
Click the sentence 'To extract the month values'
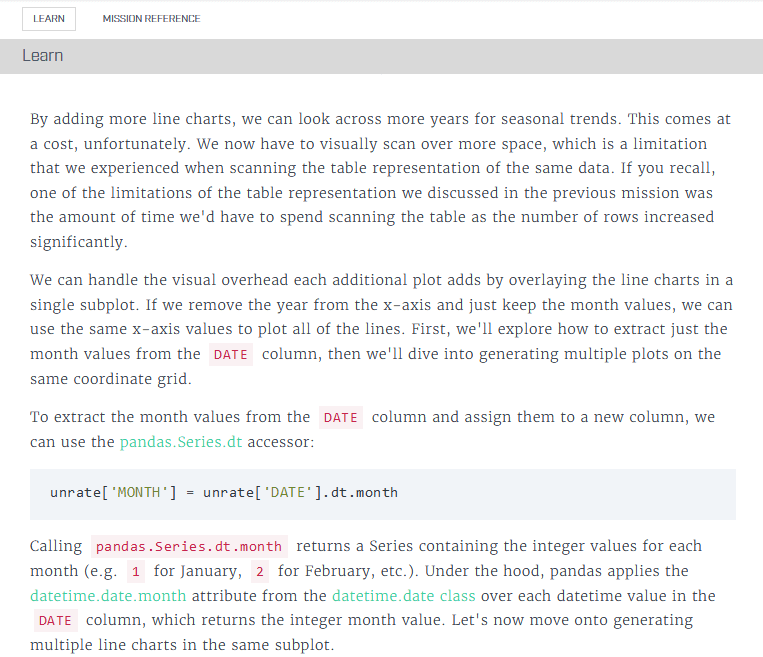point(170,417)
